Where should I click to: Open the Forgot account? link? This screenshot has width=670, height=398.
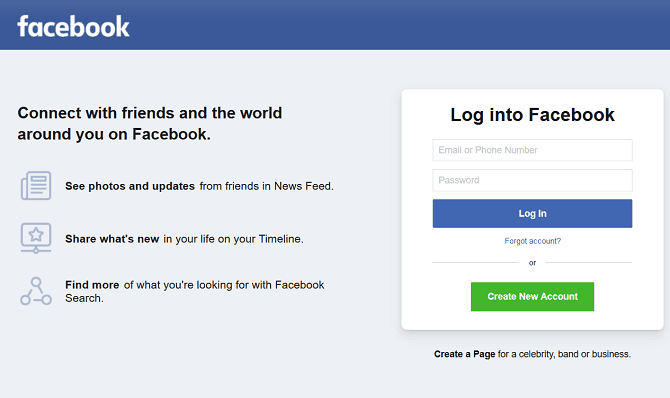[532, 241]
